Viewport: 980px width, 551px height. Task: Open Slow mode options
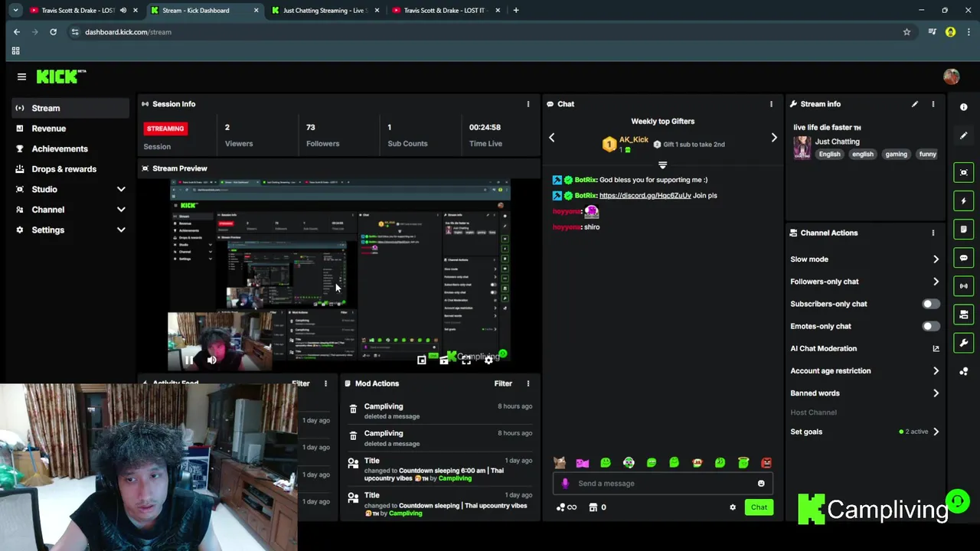pos(865,259)
